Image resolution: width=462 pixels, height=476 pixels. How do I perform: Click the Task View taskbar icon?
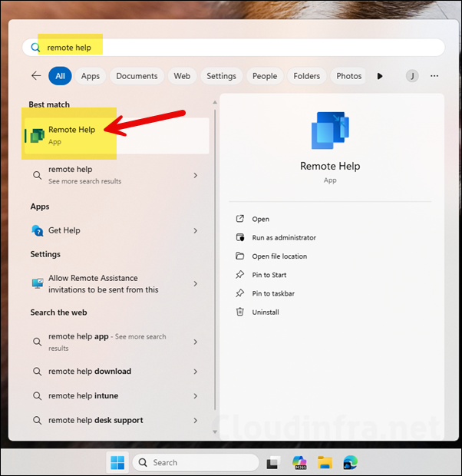pos(273,463)
